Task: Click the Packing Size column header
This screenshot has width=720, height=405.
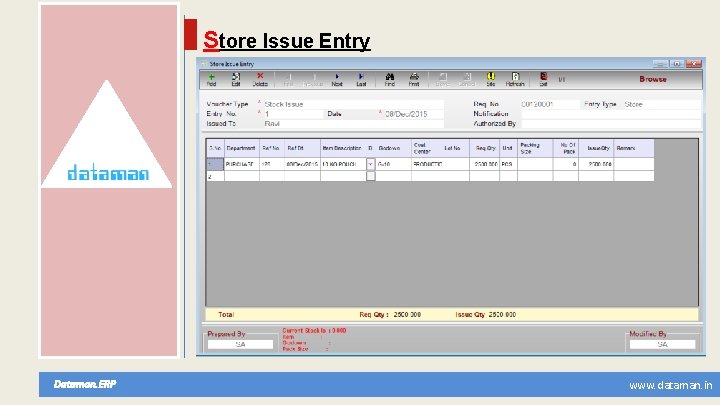Action: pos(535,148)
